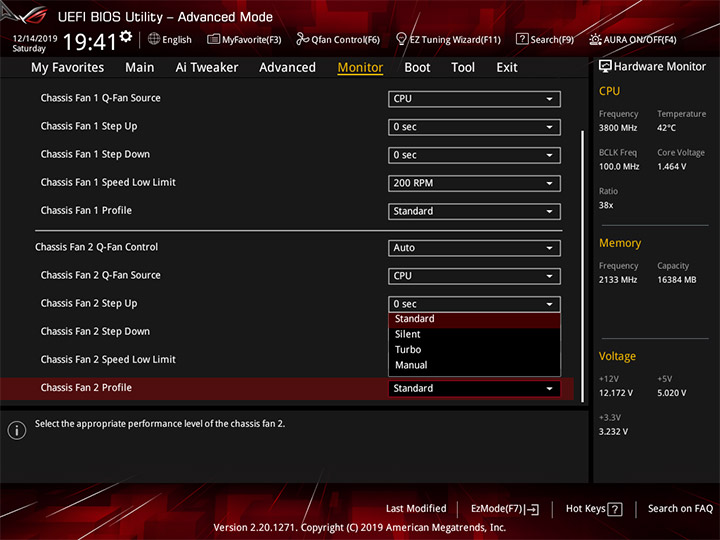
Task: Open the Advanced tab
Action: click(287, 68)
